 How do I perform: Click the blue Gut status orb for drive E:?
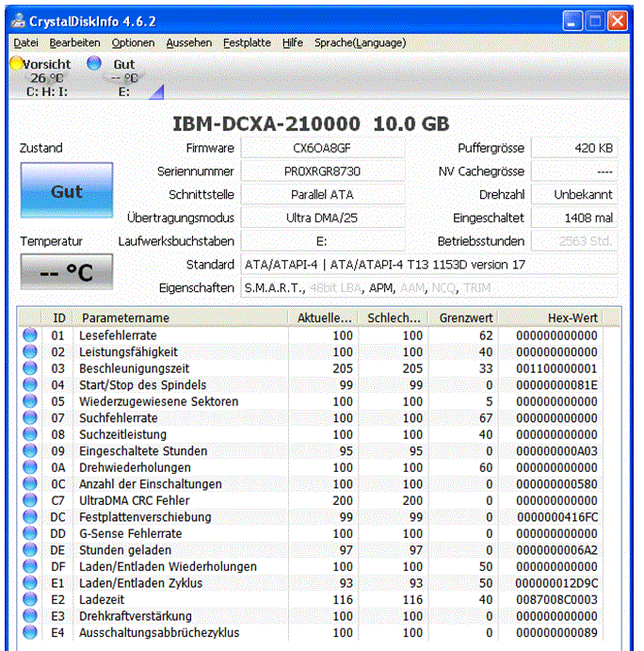pyautogui.click(x=94, y=63)
